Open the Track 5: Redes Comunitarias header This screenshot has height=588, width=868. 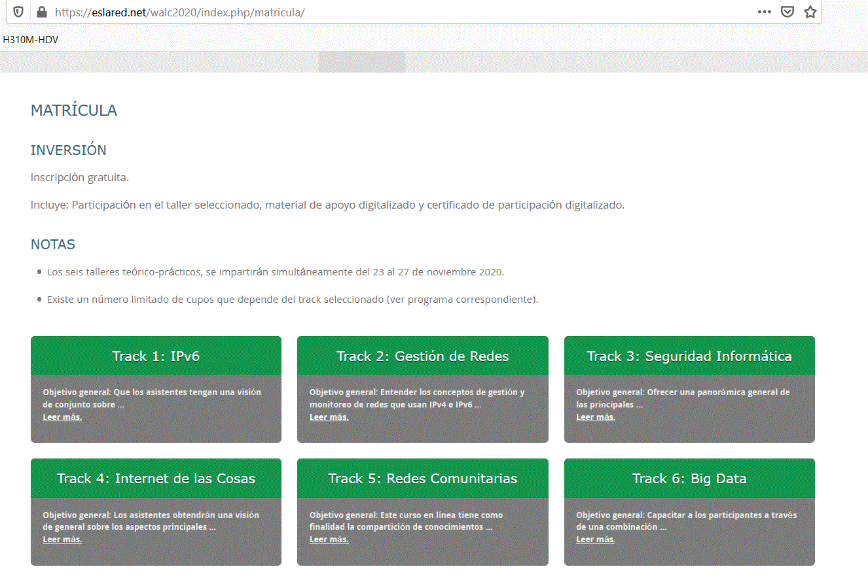pyautogui.click(x=423, y=478)
